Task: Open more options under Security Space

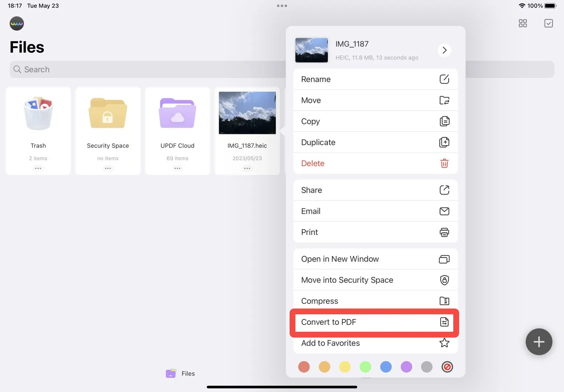Action: pos(108,168)
